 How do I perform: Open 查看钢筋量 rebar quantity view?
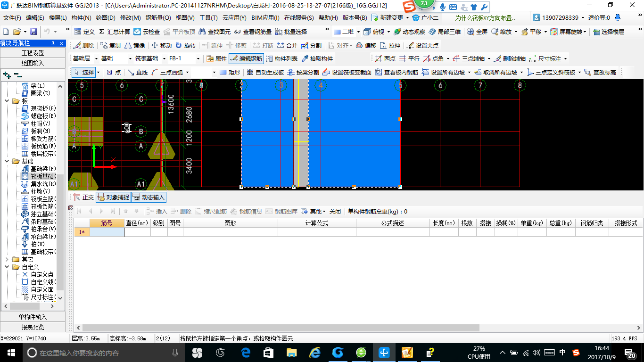pos(253,32)
